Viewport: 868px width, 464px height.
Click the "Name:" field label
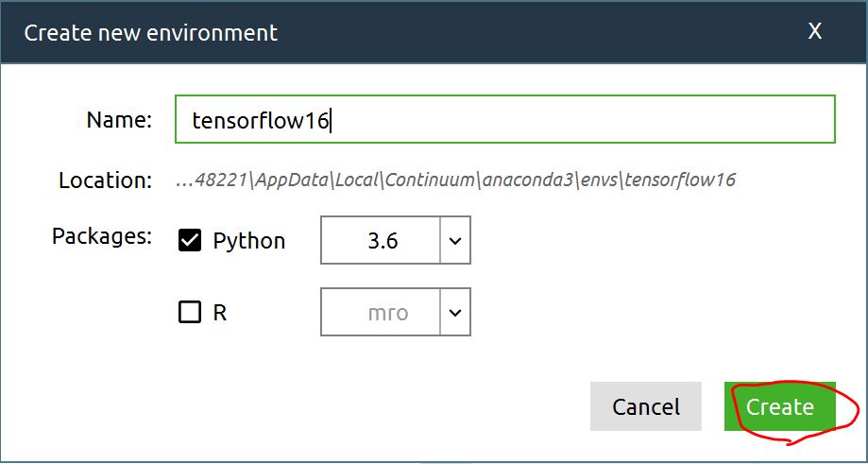click(x=119, y=120)
